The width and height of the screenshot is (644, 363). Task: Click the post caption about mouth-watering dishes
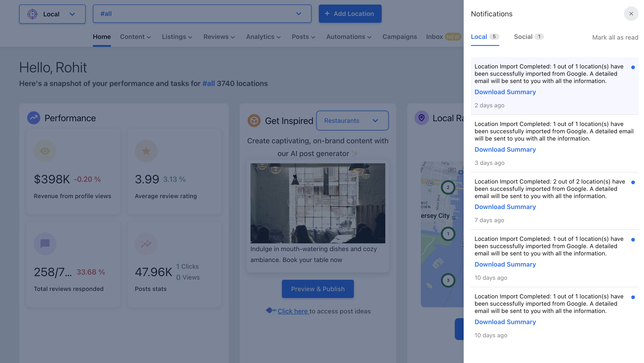(314, 254)
